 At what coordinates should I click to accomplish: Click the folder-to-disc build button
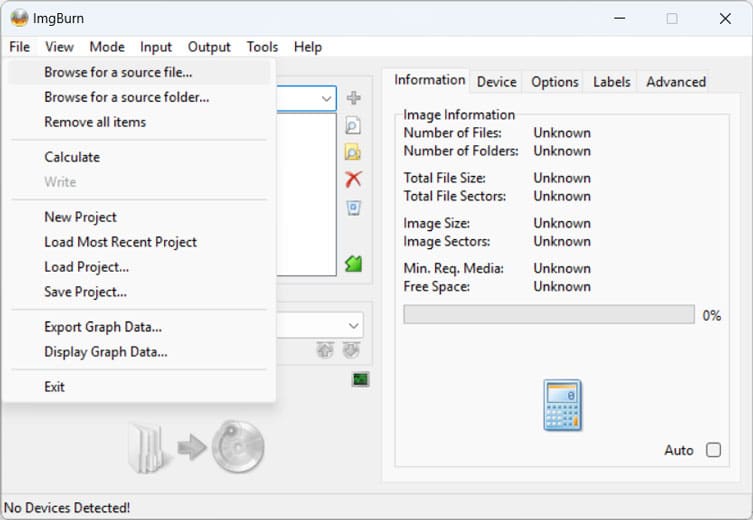(196, 447)
